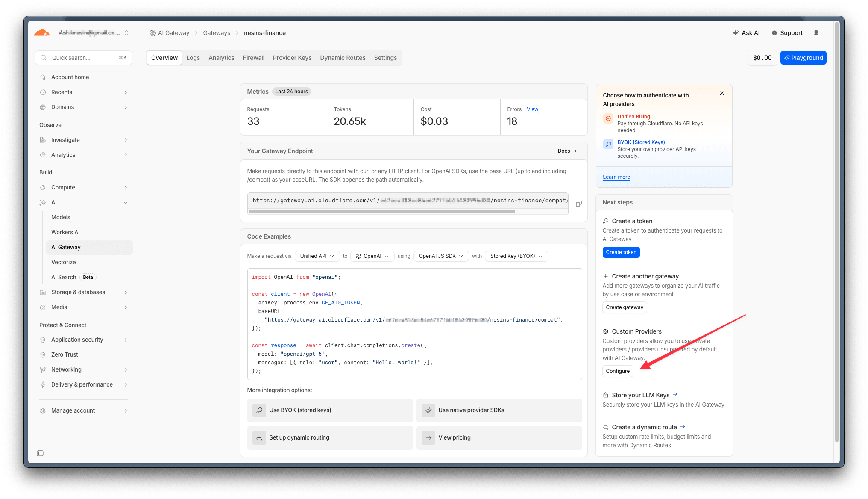Open the Support menu
The width and height of the screenshot is (868, 499).
point(787,33)
